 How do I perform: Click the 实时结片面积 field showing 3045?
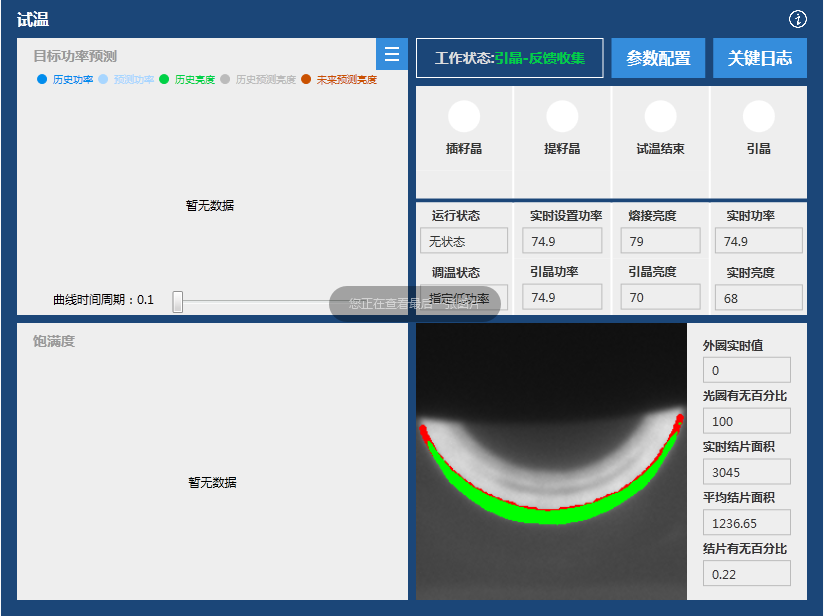point(746,472)
